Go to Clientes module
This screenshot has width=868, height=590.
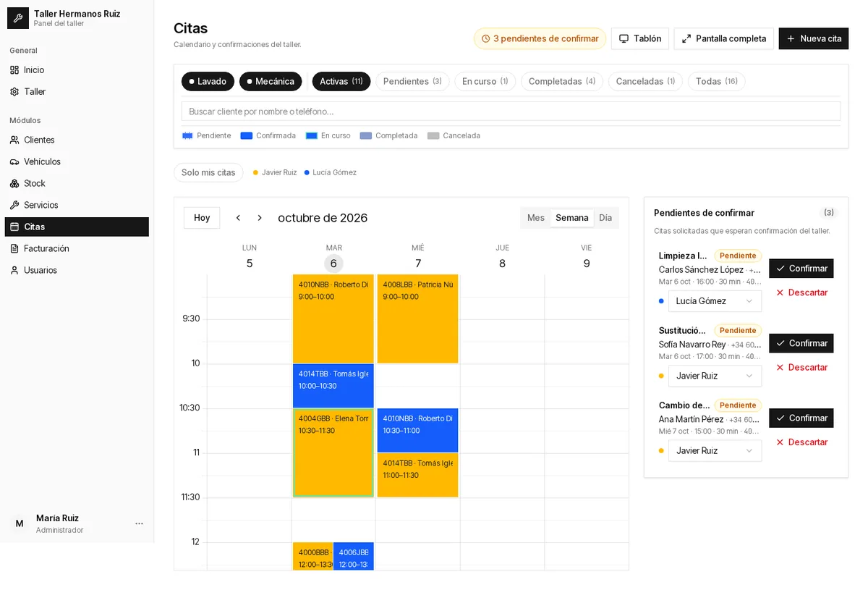click(77, 140)
